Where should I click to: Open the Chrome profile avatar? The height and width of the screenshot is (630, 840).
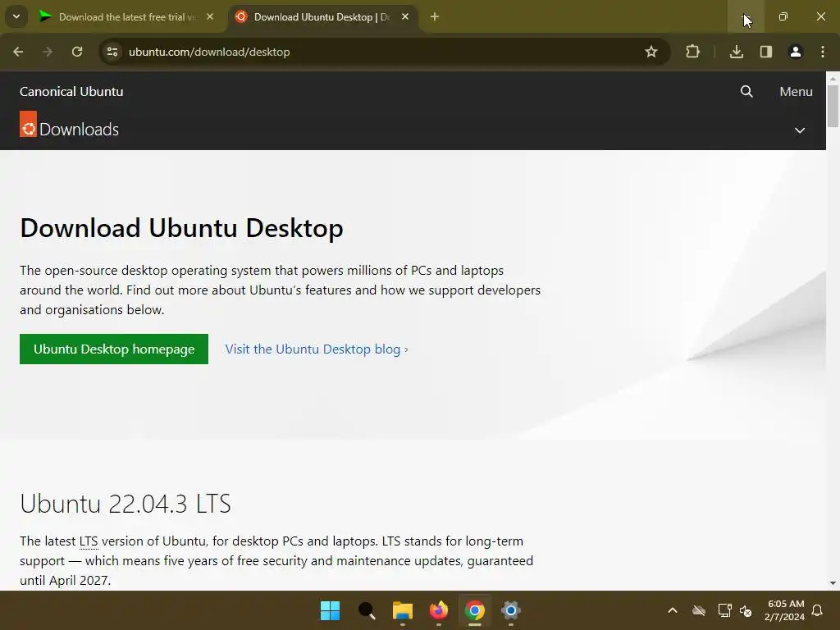tap(796, 52)
